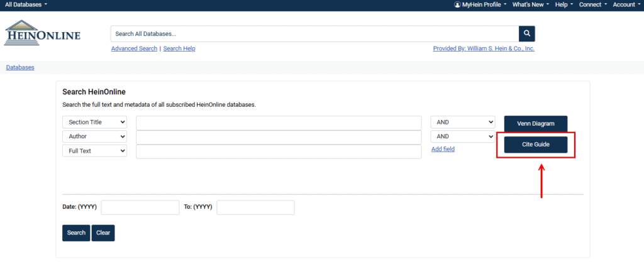
Task: Expand the Section Title field dropdown
Action: pyautogui.click(x=94, y=123)
